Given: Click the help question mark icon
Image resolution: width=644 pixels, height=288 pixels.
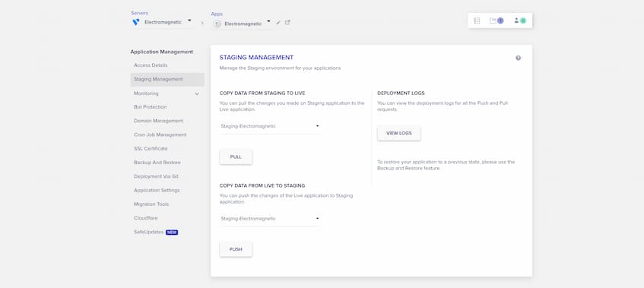Looking at the screenshot, I should pyautogui.click(x=519, y=58).
